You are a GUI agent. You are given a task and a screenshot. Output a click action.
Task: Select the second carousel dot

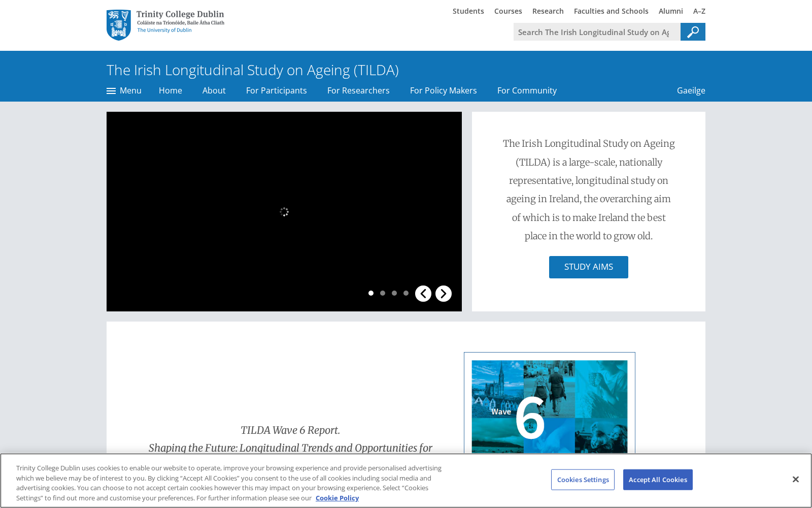tap(383, 293)
